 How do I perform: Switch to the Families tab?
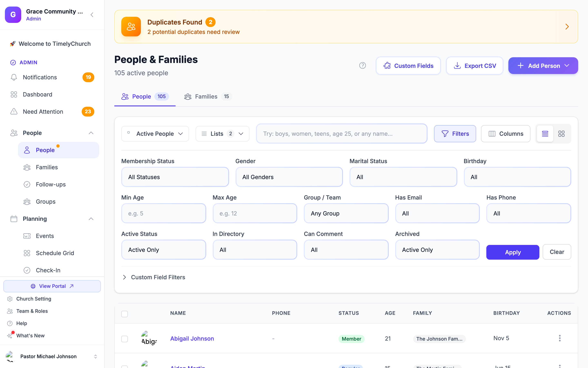coord(208,97)
